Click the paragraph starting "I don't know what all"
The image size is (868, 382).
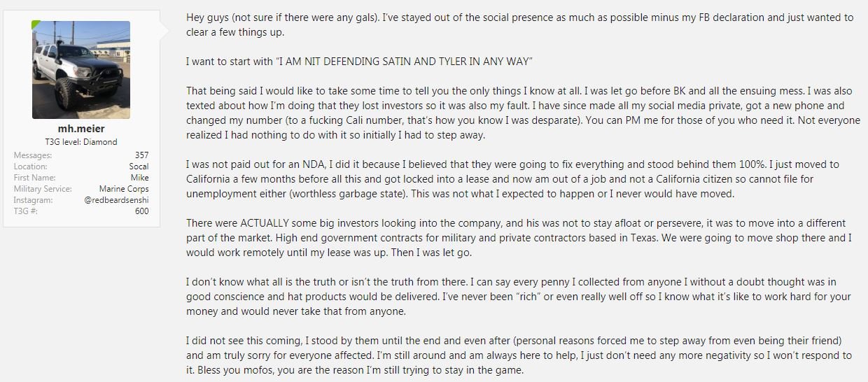click(x=518, y=296)
